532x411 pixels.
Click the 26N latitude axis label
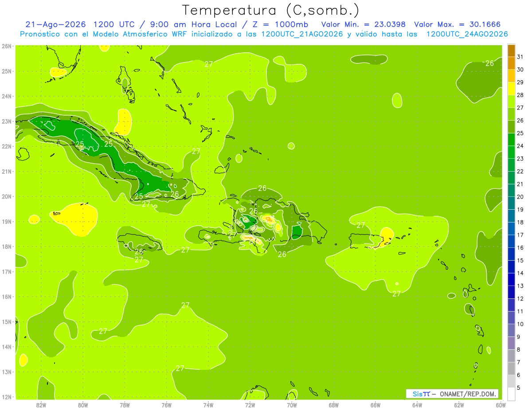(7, 46)
